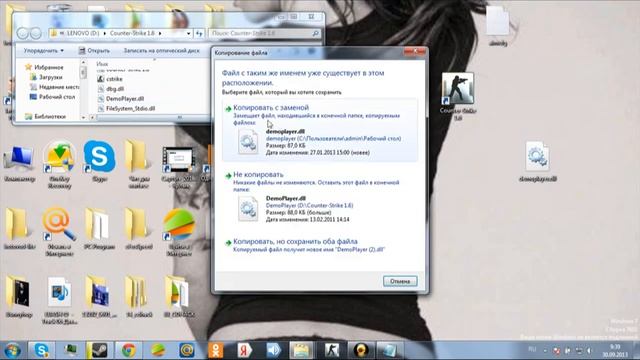This screenshot has height=360, width=640.
Task: Select 'FileSystem_Stdio.dll' in file list
Action: (126, 109)
